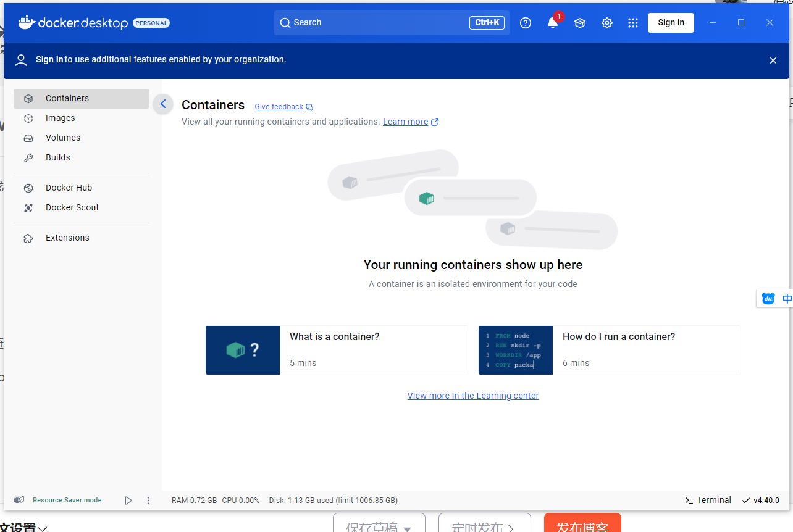Click the Docker Hub icon
The width and height of the screenshot is (793, 532).
click(x=28, y=188)
